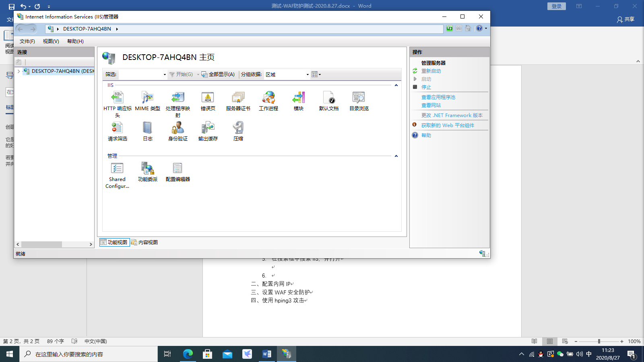644x362 pixels.
Task: Click 停止 in the actions pane
Action: [426, 87]
